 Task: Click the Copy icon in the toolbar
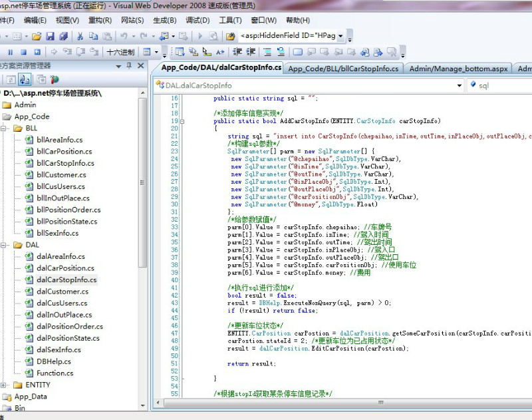tap(93, 36)
